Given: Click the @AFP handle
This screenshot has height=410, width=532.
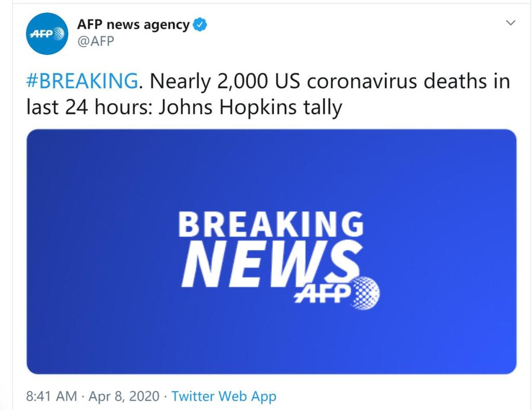Looking at the screenshot, I should (96, 42).
